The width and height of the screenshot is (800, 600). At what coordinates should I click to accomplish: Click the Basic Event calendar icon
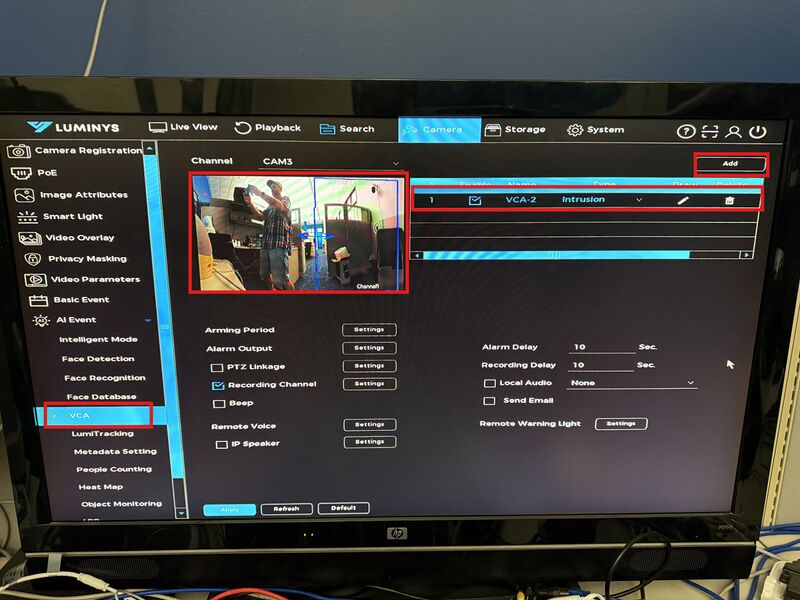click(x=38, y=300)
